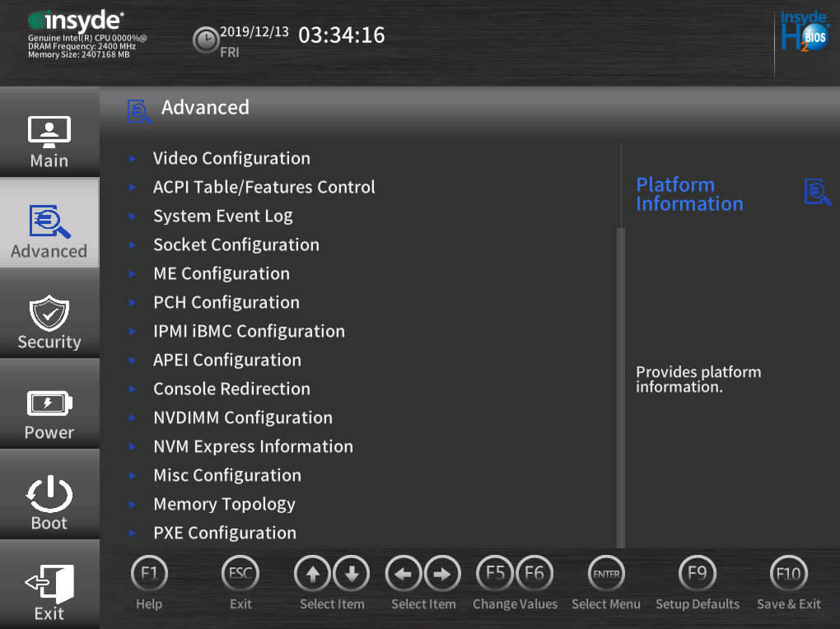Open the Security shield icon
This screenshot has width=840, height=629.
[49, 313]
